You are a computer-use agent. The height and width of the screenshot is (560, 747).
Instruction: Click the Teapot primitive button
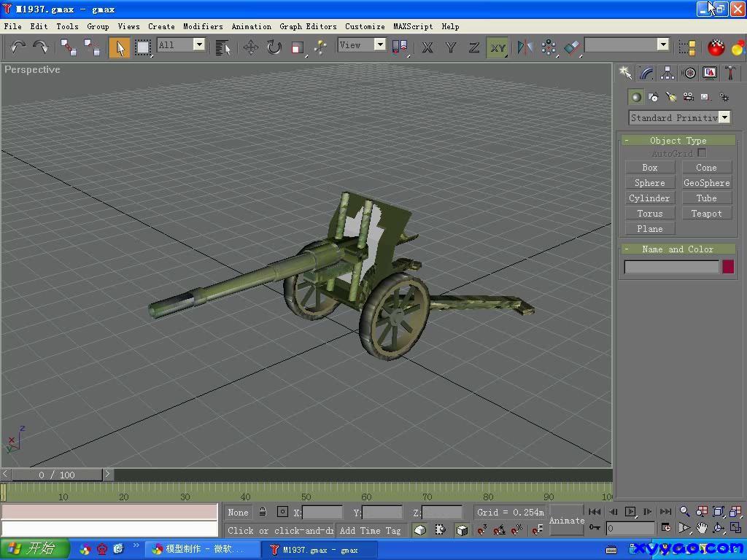706,214
